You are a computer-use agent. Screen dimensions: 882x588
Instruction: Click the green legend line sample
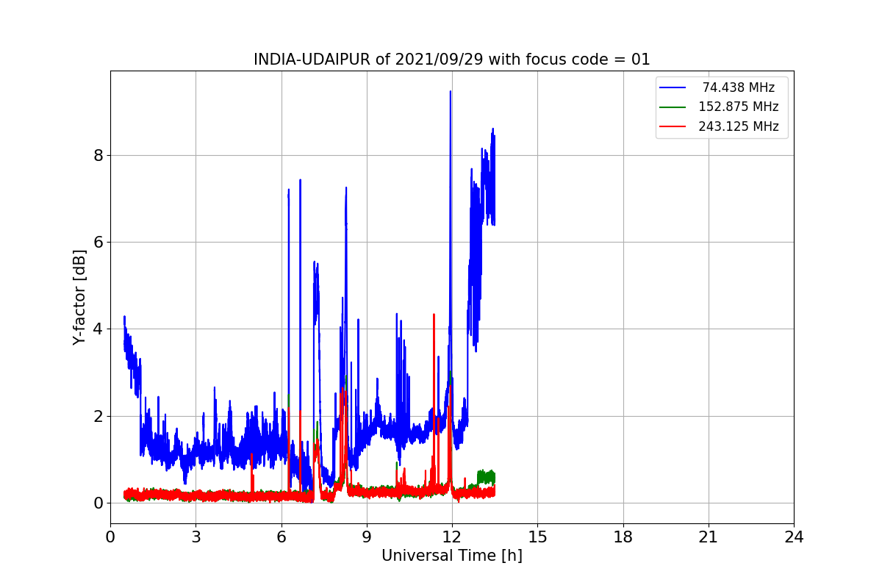coord(673,107)
